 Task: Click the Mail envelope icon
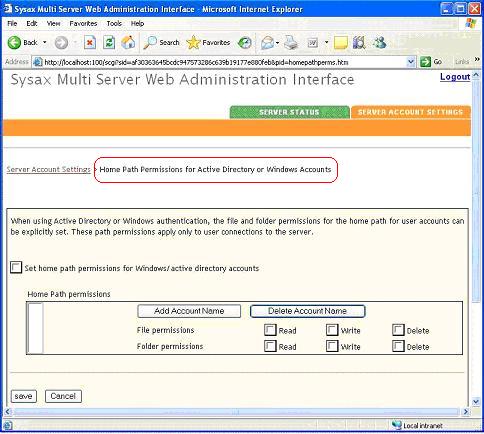point(267,43)
